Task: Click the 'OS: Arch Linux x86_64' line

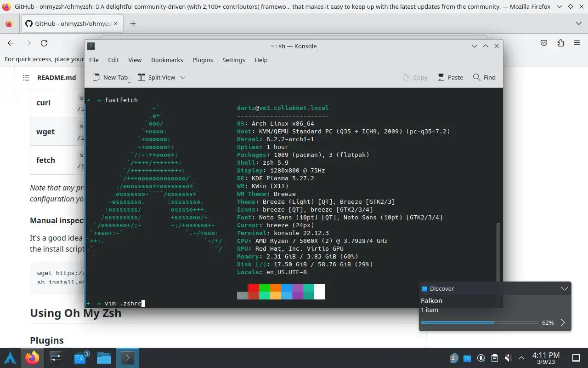Action: tap(276, 123)
